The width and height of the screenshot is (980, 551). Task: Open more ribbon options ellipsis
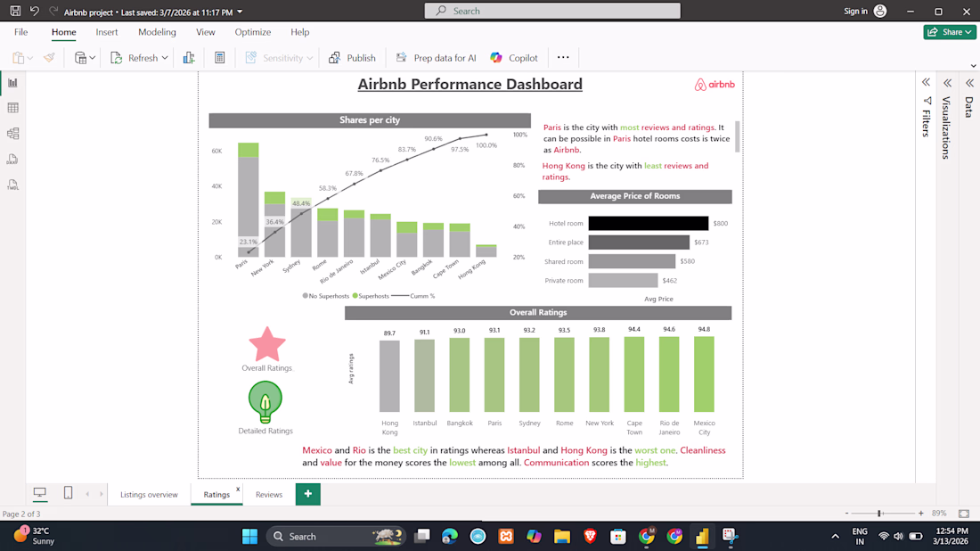563,58
